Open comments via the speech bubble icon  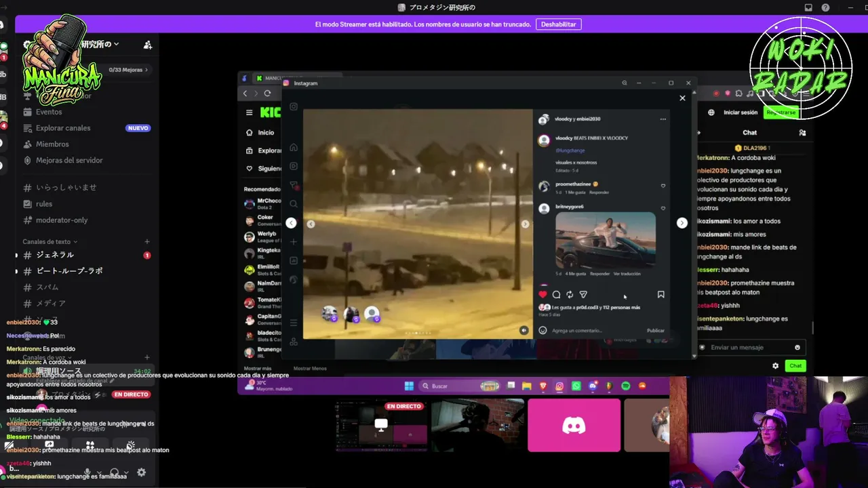[556, 294]
